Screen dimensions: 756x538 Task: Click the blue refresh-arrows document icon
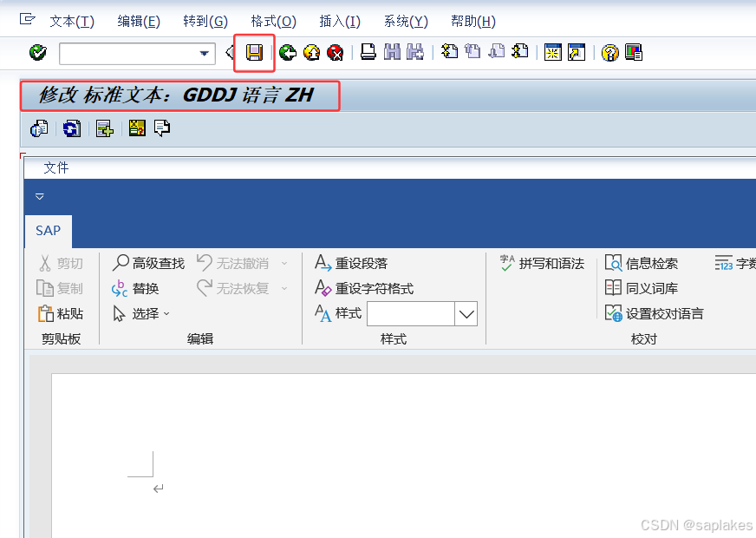pos(72,128)
